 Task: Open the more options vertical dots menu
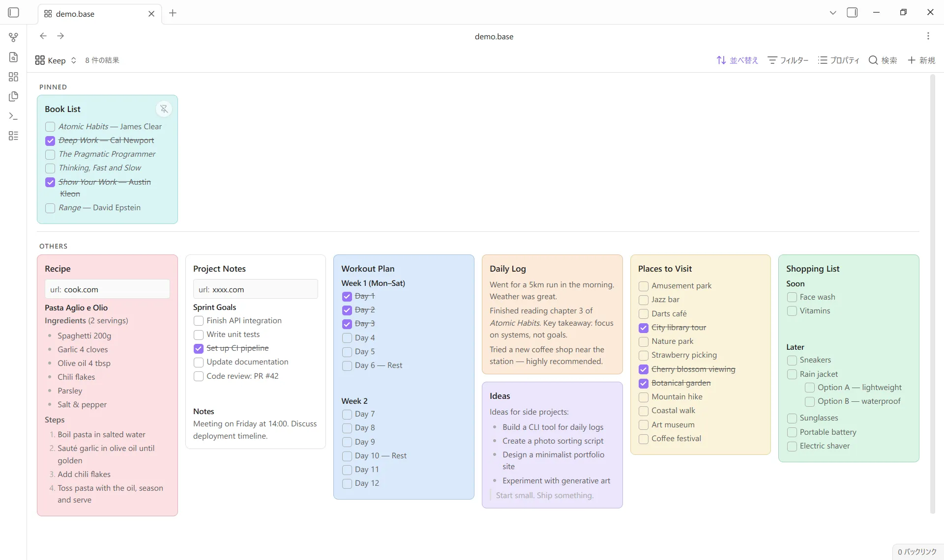click(x=928, y=36)
